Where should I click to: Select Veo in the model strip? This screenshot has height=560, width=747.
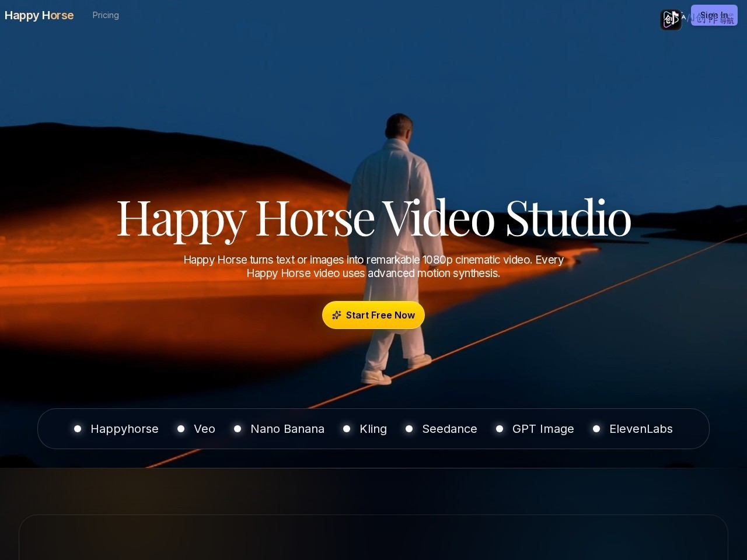[x=196, y=429]
